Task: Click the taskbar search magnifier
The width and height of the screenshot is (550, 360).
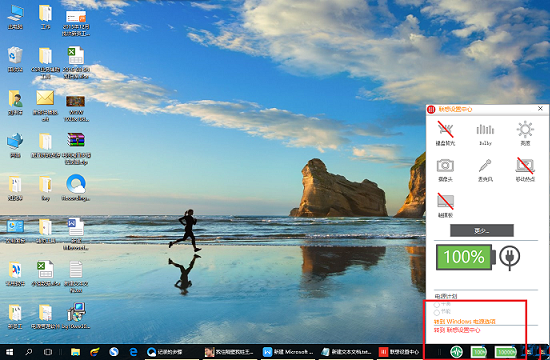Action: (29, 352)
